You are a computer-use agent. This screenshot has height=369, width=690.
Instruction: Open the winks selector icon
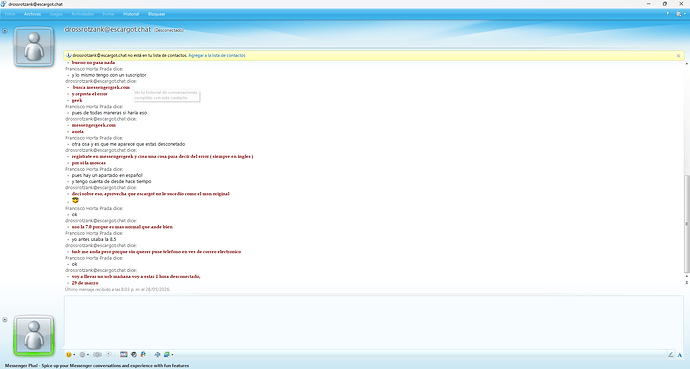coord(82,354)
